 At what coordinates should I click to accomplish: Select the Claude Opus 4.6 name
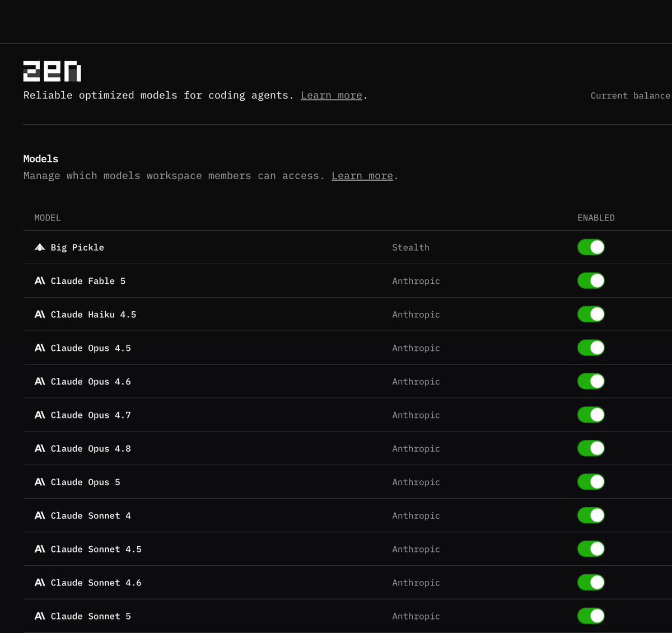point(91,382)
